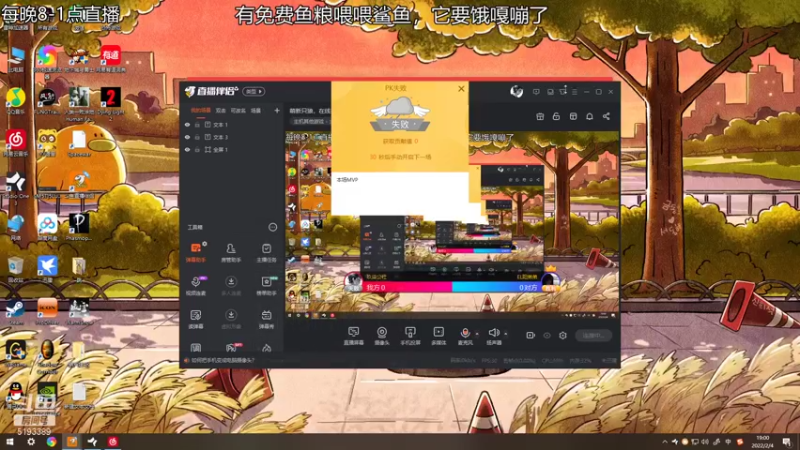The height and width of the screenshot is (450, 800).
Task: Add a 手机投屏 phone-cast source
Action: [410, 336]
